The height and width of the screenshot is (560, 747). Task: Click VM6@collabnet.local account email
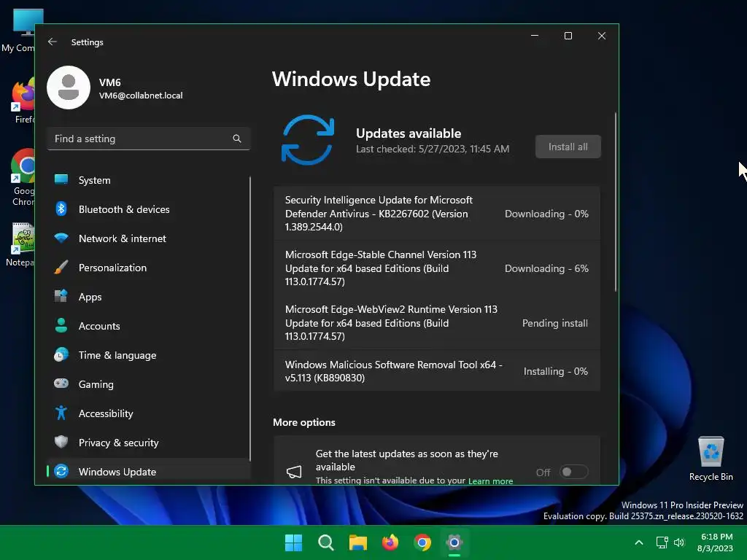(141, 96)
